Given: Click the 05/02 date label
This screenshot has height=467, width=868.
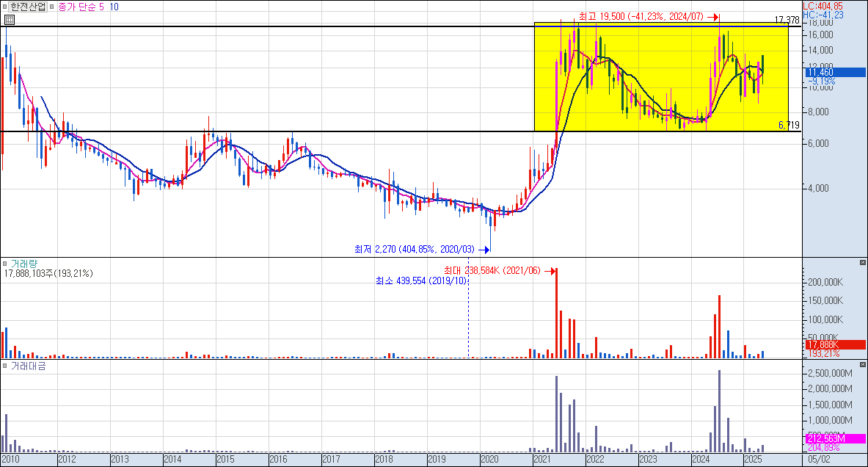Looking at the screenshot, I should click(x=820, y=459).
